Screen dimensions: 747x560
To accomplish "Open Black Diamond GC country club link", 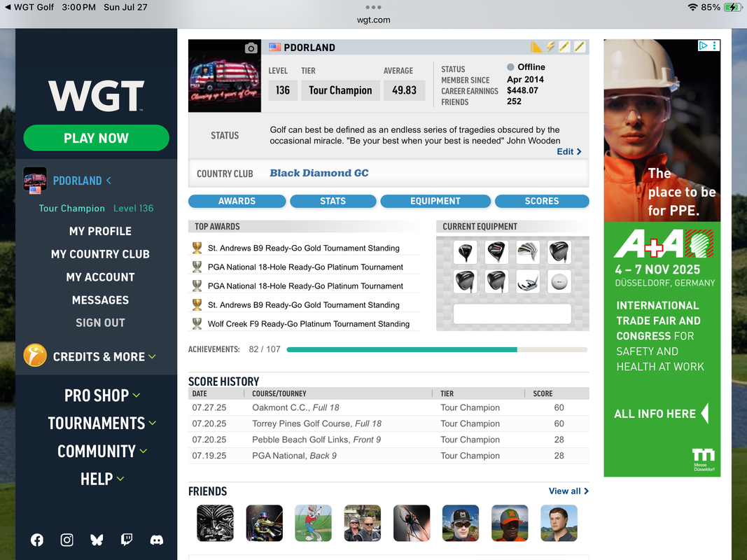I will pos(319,173).
